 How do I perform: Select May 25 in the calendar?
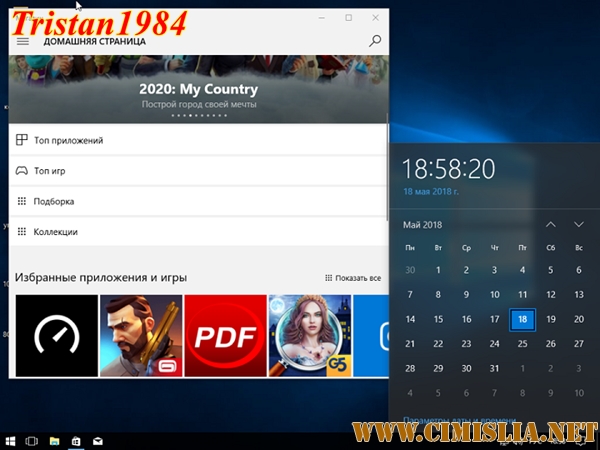click(x=522, y=343)
